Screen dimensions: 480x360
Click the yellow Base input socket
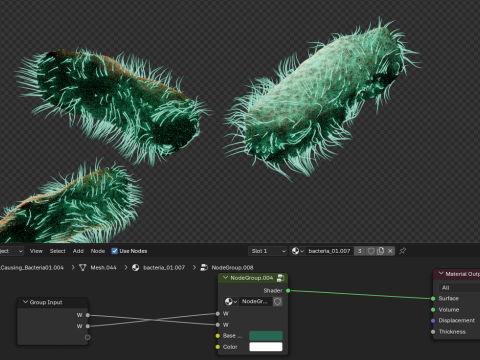pos(218,336)
